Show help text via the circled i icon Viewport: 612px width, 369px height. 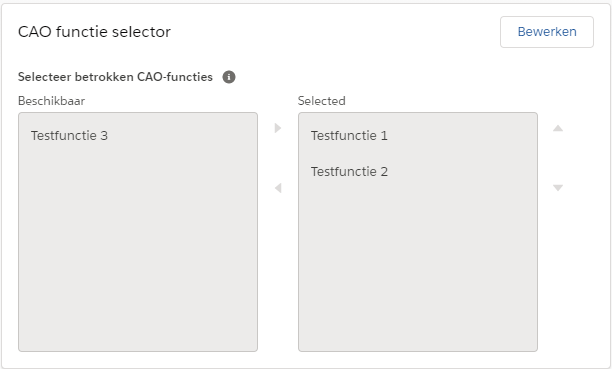click(x=229, y=77)
